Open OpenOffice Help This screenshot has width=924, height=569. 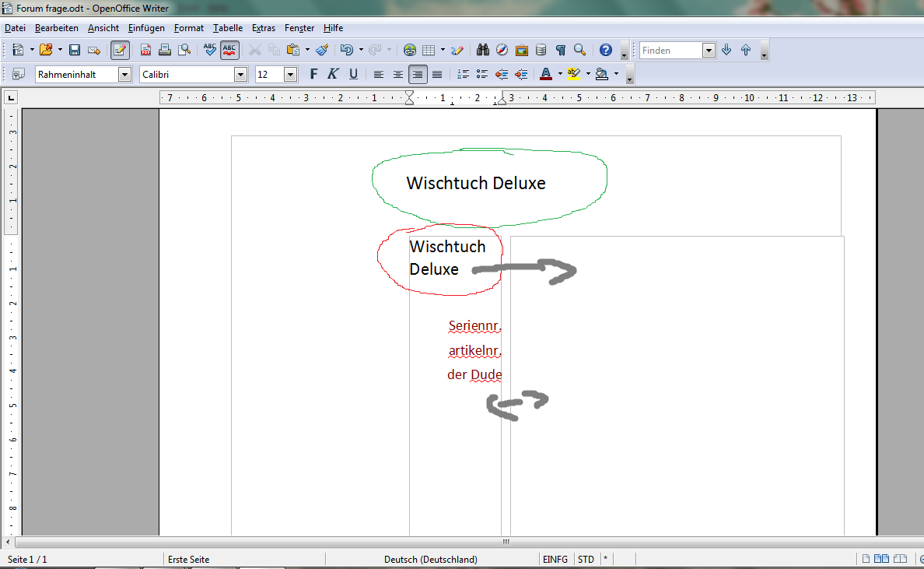click(606, 50)
